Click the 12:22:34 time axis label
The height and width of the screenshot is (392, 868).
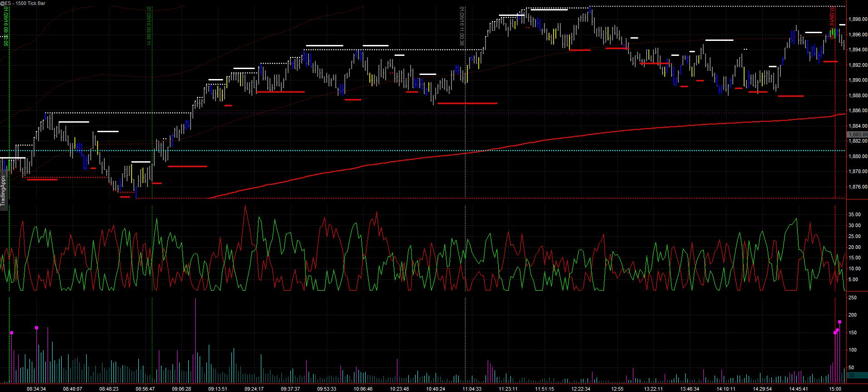pos(581,389)
